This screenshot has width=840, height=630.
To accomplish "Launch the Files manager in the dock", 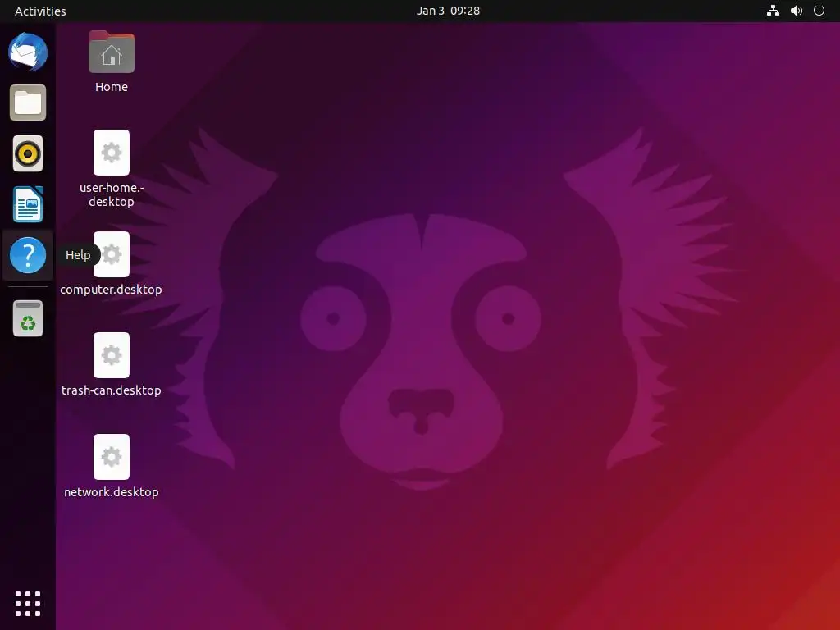I will [x=28, y=103].
